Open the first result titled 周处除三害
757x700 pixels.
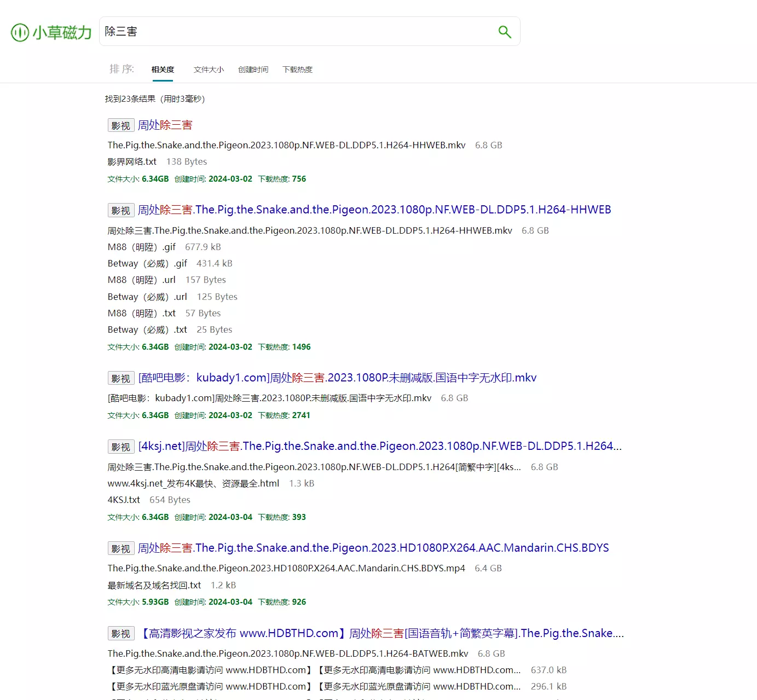[x=165, y=125]
